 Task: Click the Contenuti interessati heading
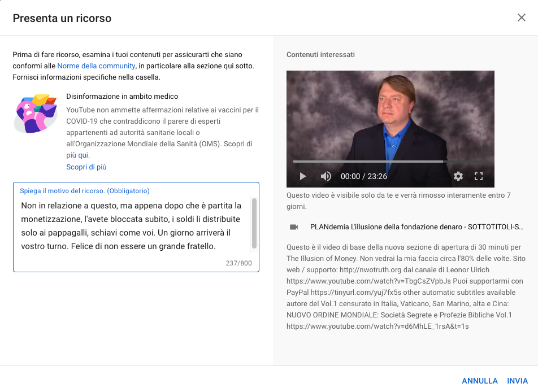click(320, 55)
